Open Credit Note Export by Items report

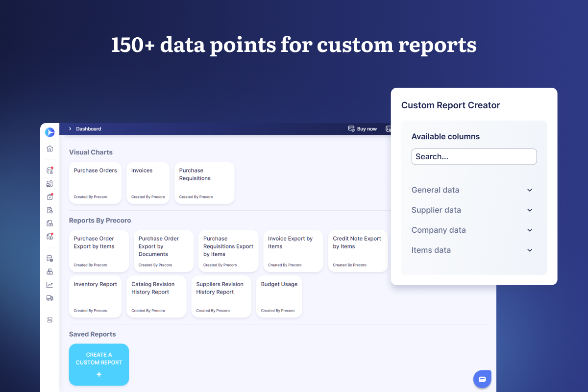pyautogui.click(x=358, y=251)
